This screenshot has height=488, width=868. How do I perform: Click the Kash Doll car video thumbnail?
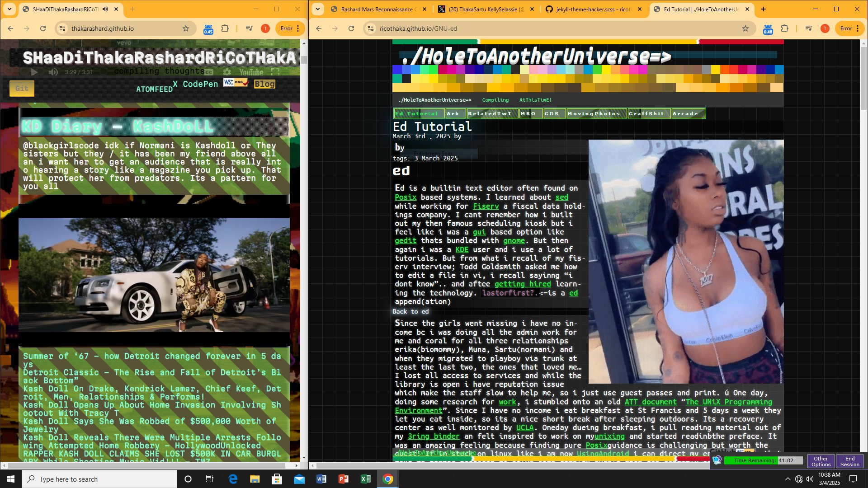tap(154, 275)
